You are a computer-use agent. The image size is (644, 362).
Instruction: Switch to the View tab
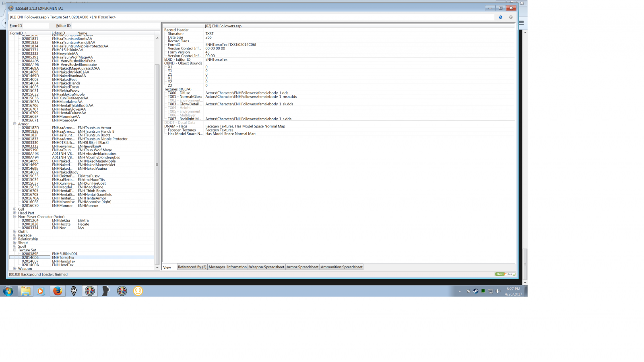[x=167, y=267]
